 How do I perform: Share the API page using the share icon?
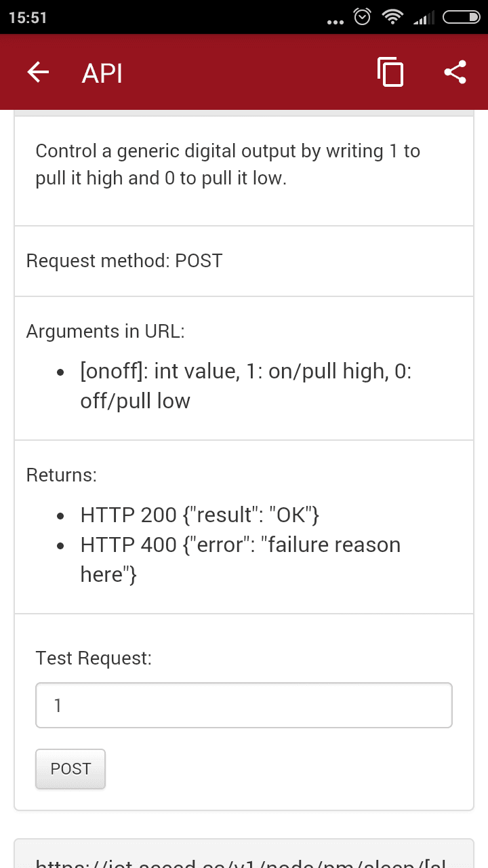pyautogui.click(x=455, y=72)
